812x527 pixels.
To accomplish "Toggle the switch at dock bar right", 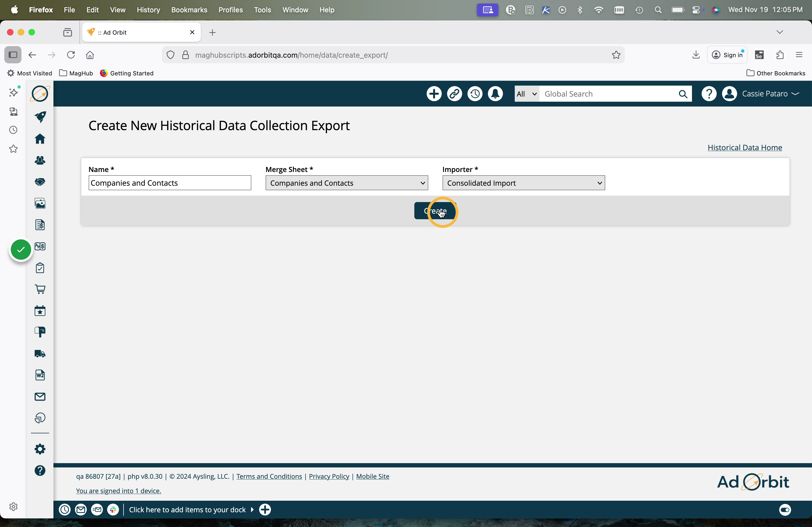I will point(785,510).
